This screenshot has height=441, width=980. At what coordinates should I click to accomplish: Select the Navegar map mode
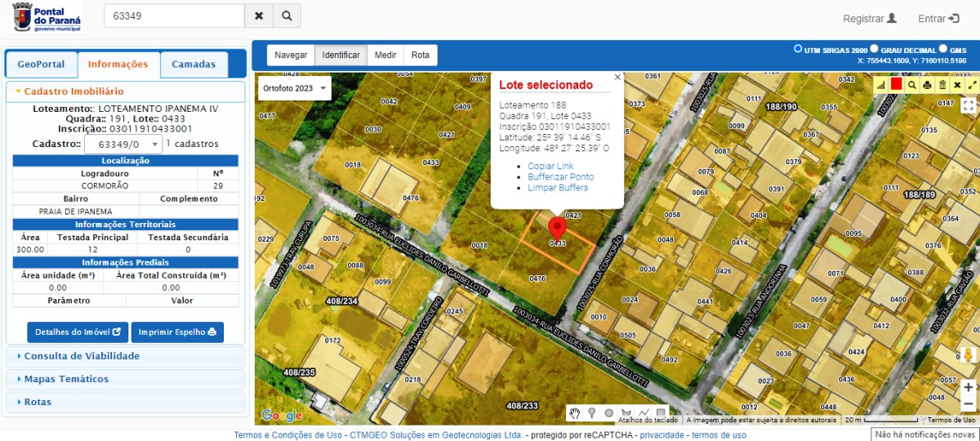pos(291,56)
